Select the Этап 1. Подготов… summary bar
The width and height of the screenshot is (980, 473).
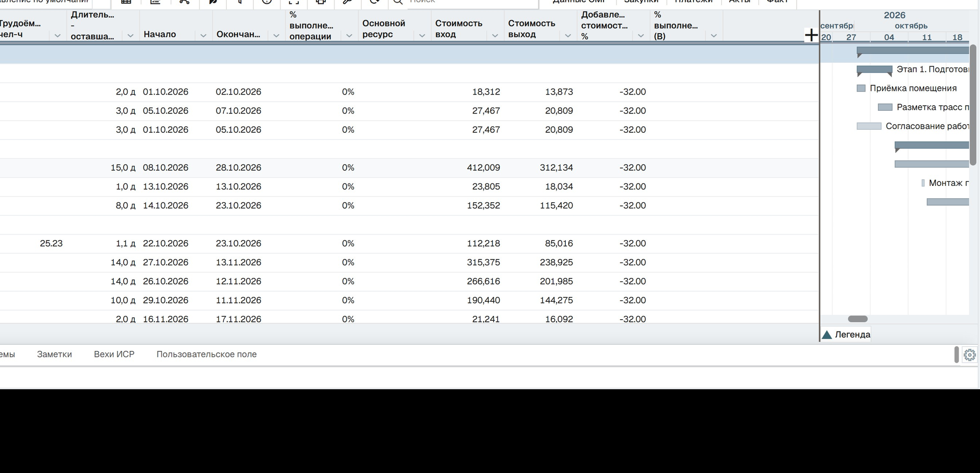[875, 70]
